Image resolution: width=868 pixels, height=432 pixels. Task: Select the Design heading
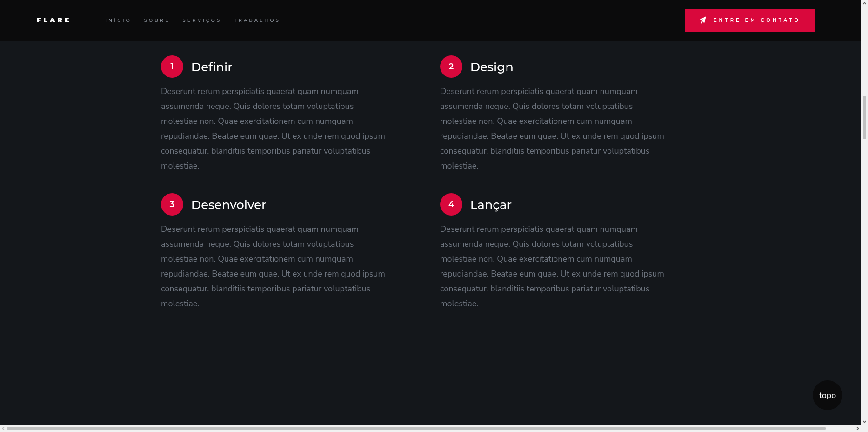tap(492, 67)
